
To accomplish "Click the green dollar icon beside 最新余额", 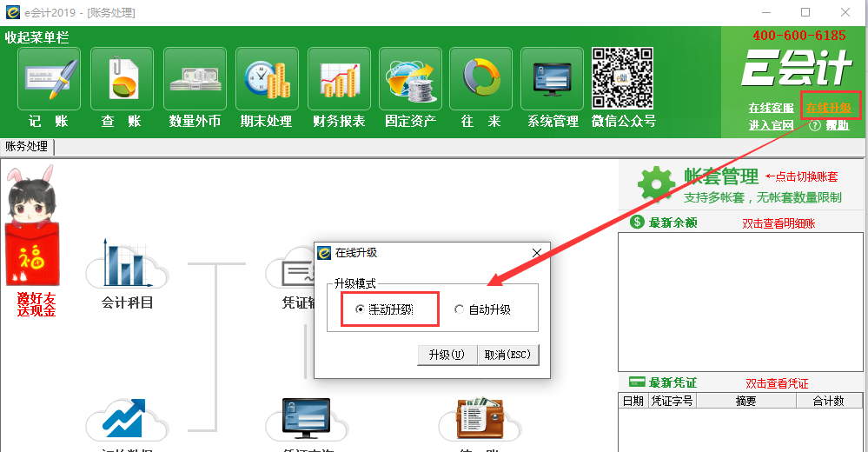I will click(x=637, y=223).
